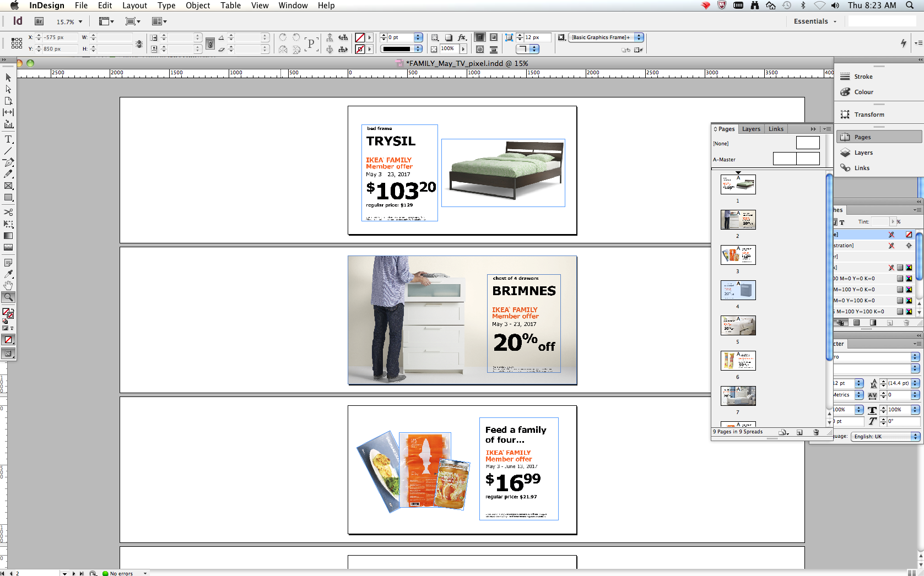This screenshot has height=576, width=924.
Task: Delete selected page with Pages panel trash
Action: point(816,432)
